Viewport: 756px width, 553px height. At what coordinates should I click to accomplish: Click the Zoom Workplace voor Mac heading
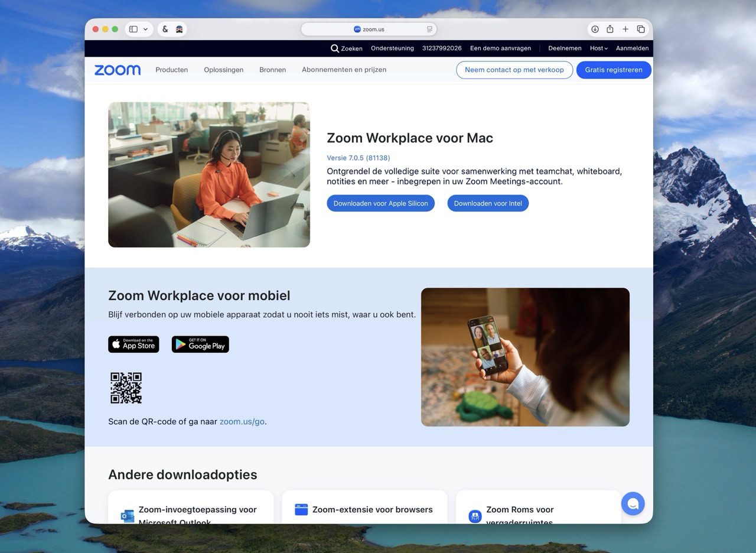410,138
